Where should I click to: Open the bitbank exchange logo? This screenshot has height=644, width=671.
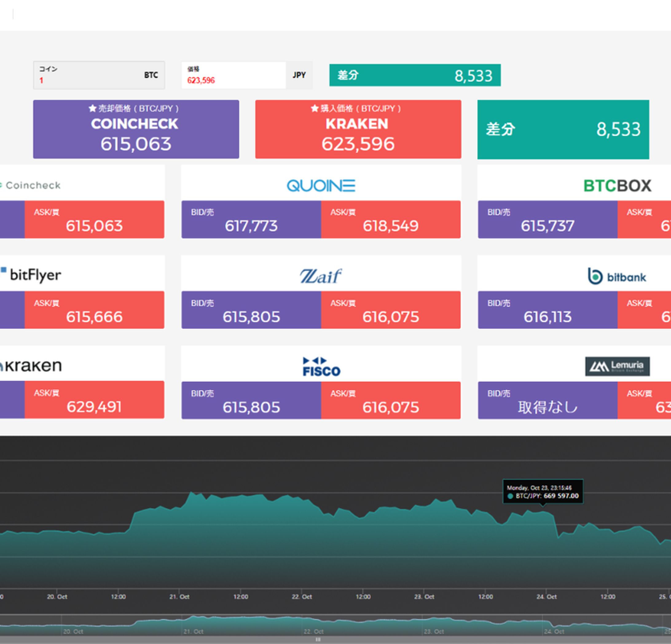pyautogui.click(x=617, y=276)
